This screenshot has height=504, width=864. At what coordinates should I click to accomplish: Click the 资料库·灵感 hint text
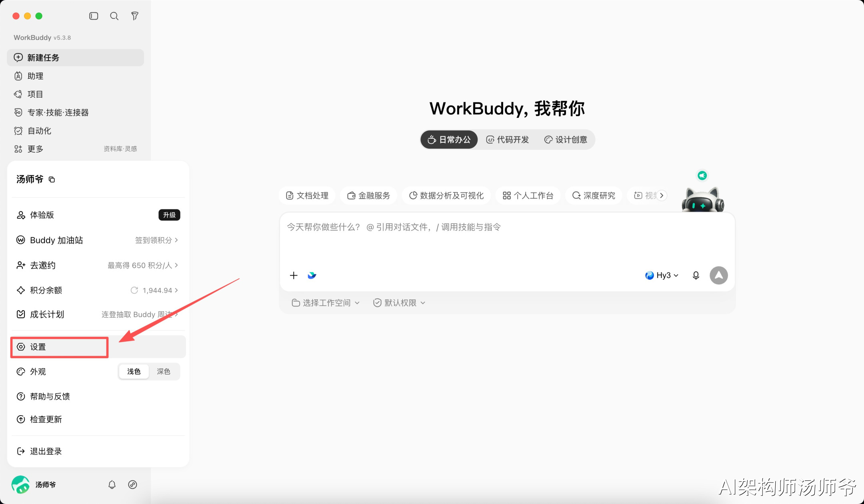point(120,149)
